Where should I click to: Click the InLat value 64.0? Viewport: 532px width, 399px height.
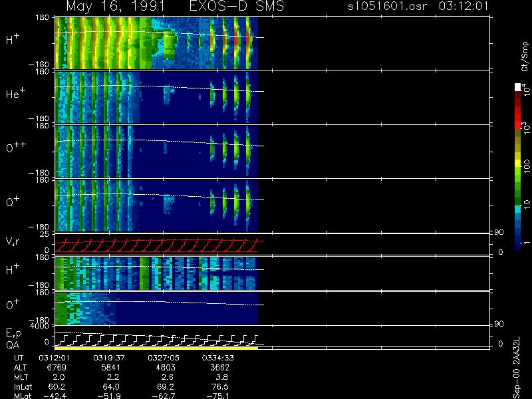point(111,386)
